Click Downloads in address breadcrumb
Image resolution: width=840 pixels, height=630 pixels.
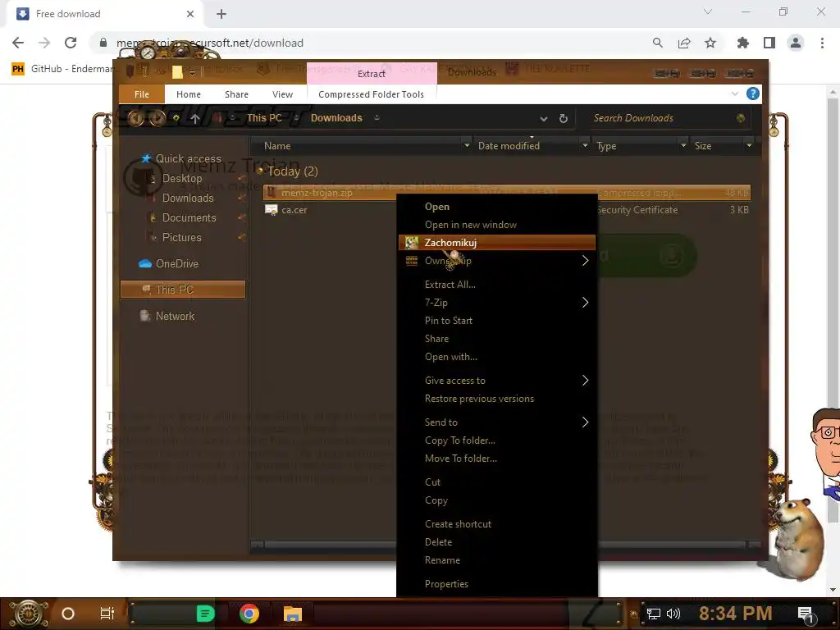[336, 118]
